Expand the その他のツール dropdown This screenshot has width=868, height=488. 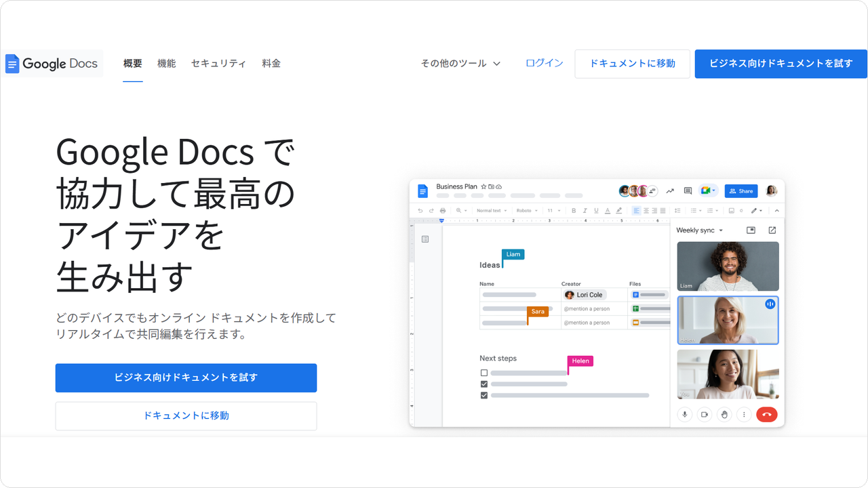click(x=460, y=64)
